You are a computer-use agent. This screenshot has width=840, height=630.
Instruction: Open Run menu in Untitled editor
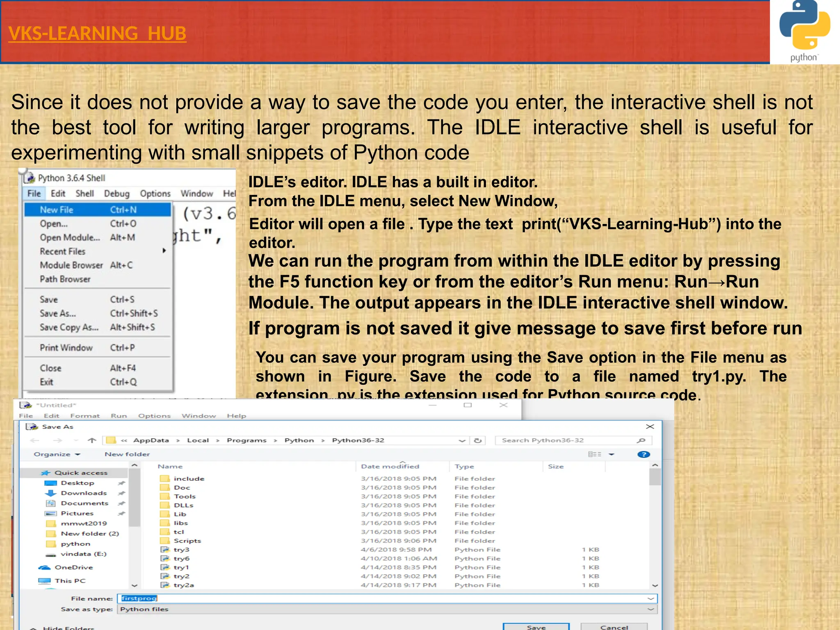(x=119, y=415)
